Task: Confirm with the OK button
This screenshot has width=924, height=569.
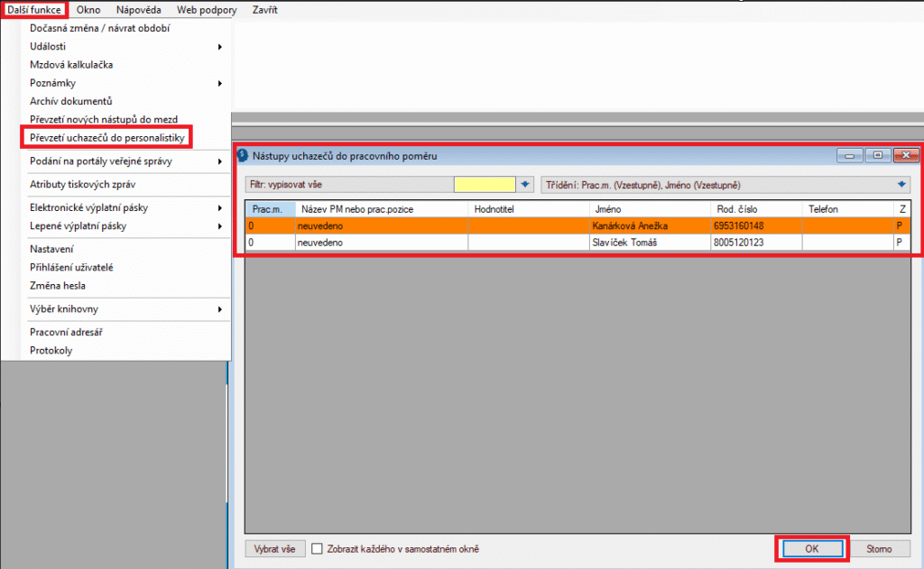Action: coord(812,549)
